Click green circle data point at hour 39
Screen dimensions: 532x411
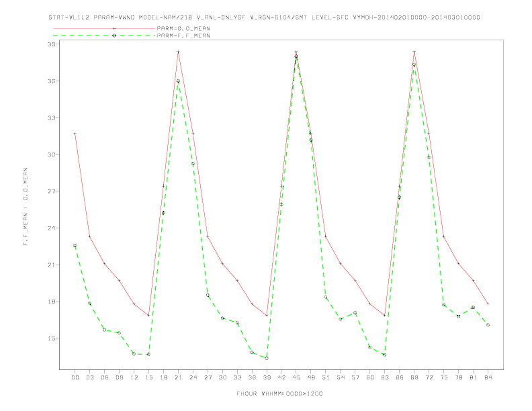[267, 358]
